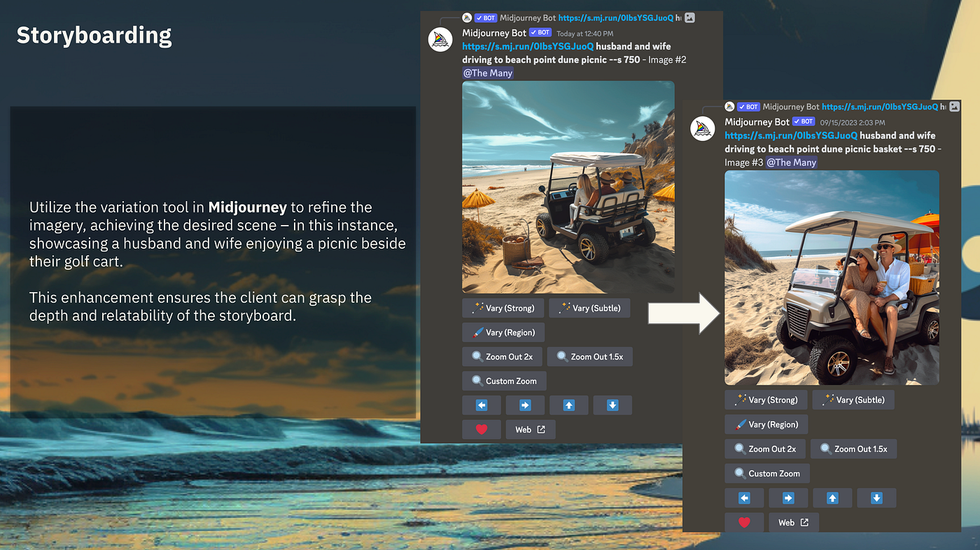Click the pan down arrow under Image #2
This screenshot has height=550, width=980.
[x=612, y=405]
